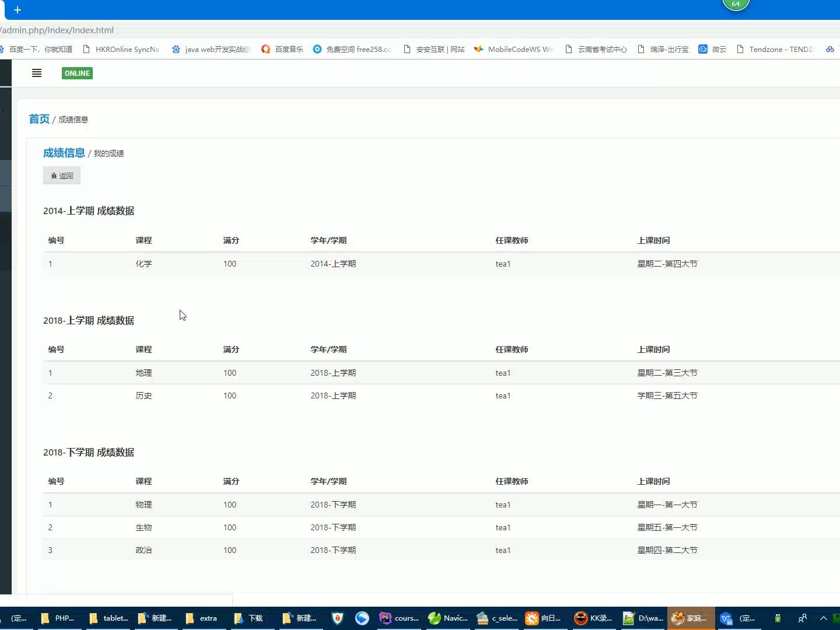Image resolution: width=840 pixels, height=630 pixels.
Task: Open the HKROnline SyncNa bookmark
Action: point(121,49)
